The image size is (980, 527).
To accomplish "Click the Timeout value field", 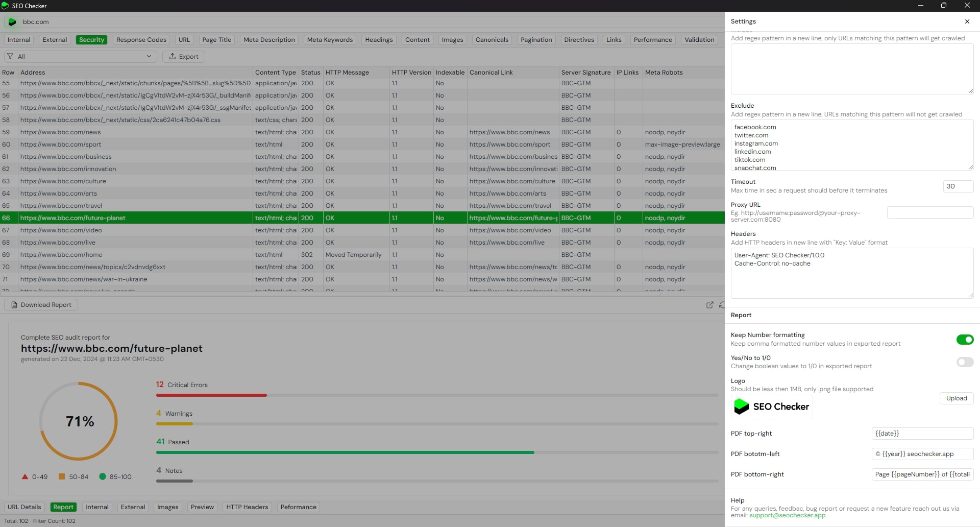I will point(958,186).
